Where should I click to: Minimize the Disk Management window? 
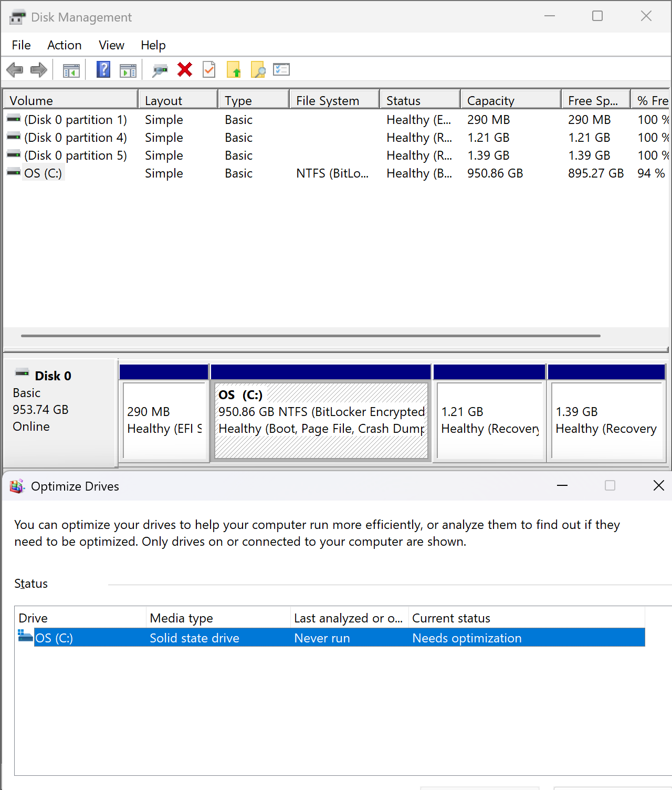(x=550, y=16)
